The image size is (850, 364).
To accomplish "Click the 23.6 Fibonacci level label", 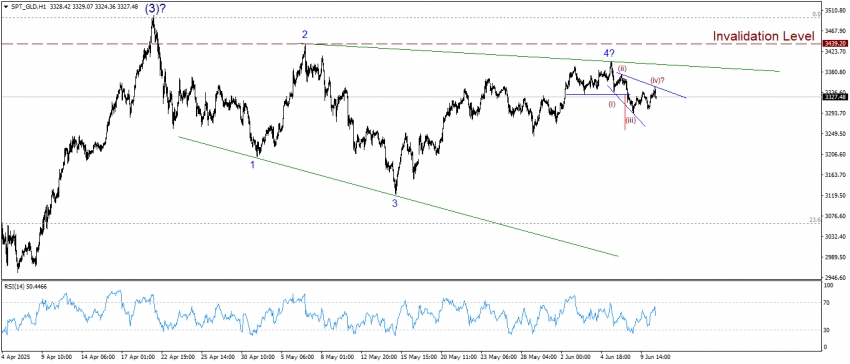I will (x=814, y=220).
